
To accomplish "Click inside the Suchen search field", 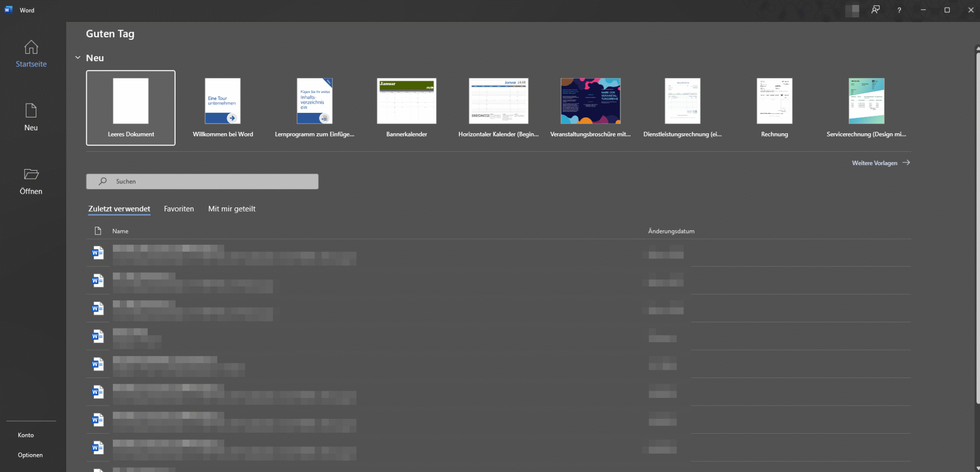I will (204, 181).
